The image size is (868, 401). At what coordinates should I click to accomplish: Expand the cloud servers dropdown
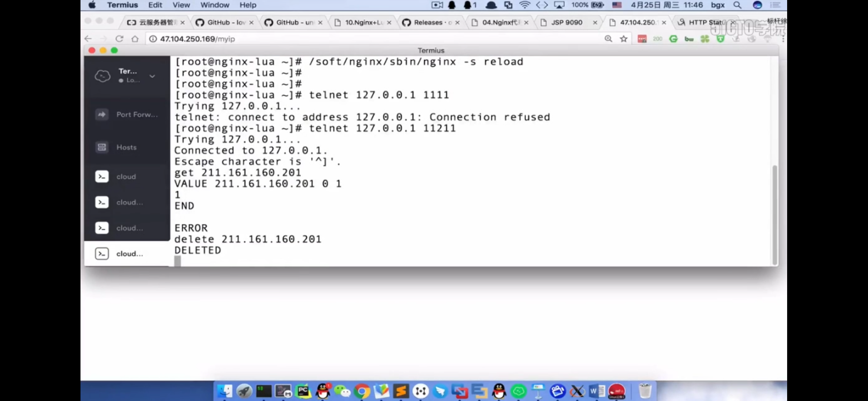click(152, 74)
